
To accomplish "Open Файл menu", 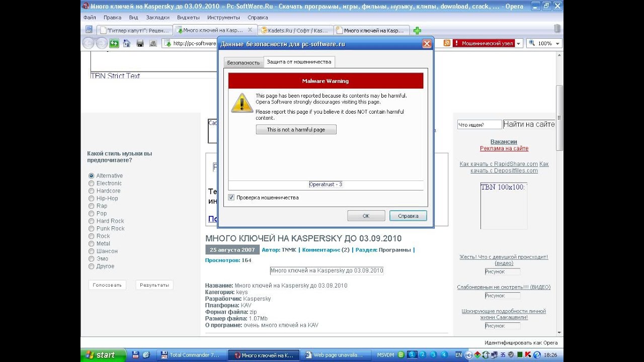I will 90,17.
